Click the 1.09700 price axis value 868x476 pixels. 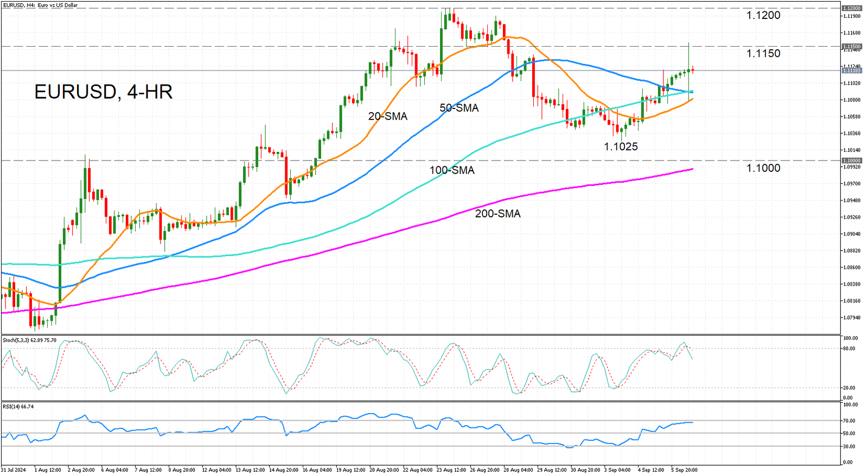pyautogui.click(x=852, y=184)
